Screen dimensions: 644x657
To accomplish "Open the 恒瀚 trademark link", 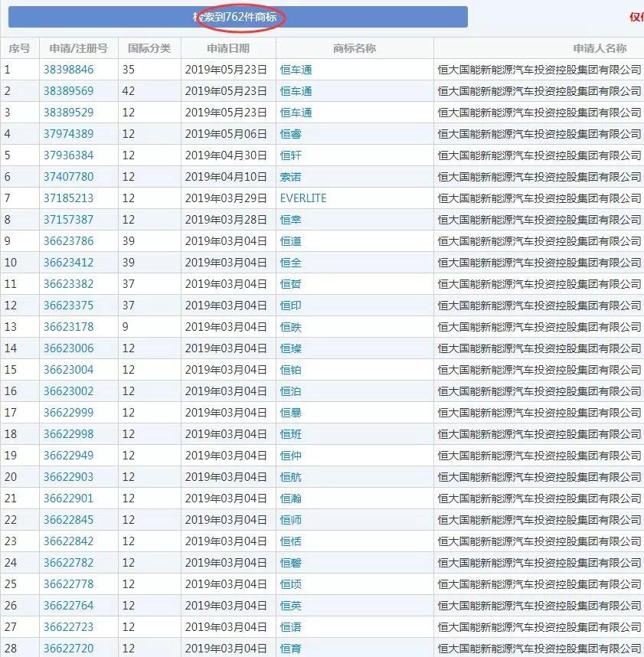I will pyautogui.click(x=290, y=498).
